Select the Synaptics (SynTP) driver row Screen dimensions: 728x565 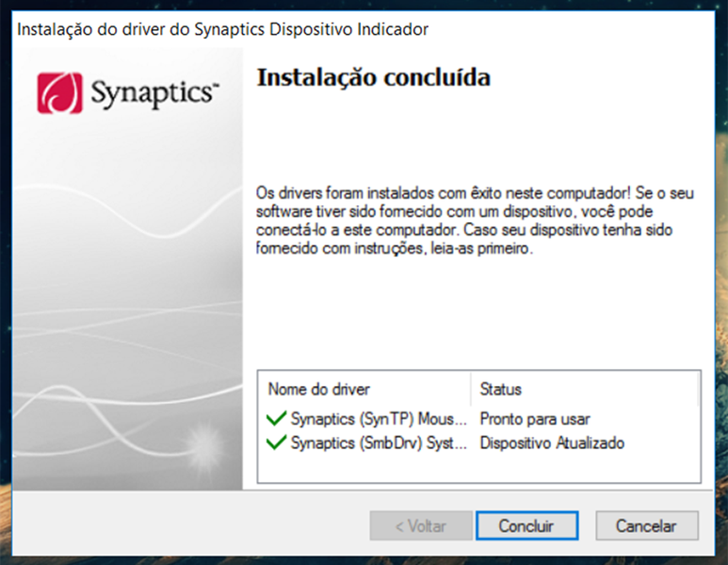pos(379,418)
